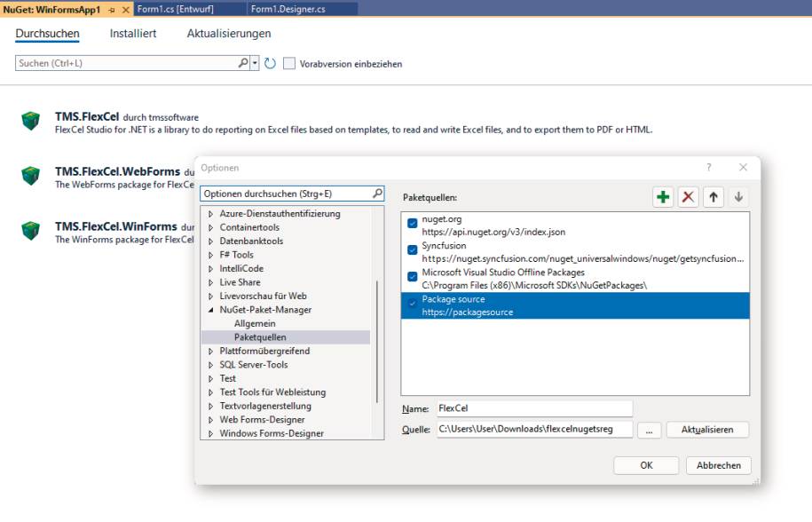812x522 pixels.
Task: Click the TMS.FlexCel package icon
Action: 30,121
